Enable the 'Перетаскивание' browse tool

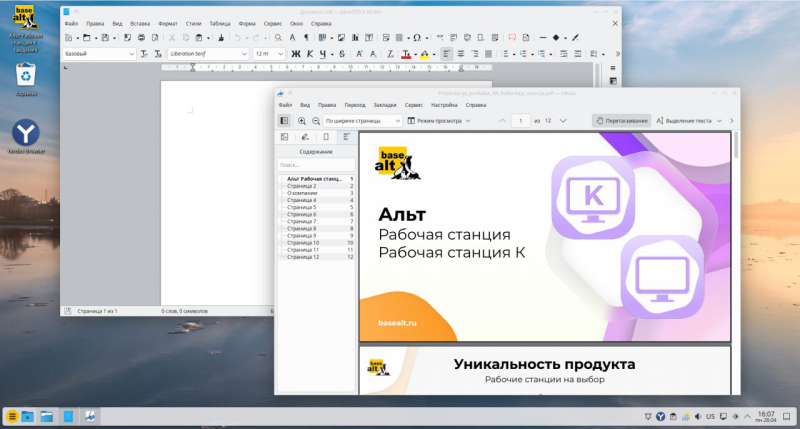621,120
